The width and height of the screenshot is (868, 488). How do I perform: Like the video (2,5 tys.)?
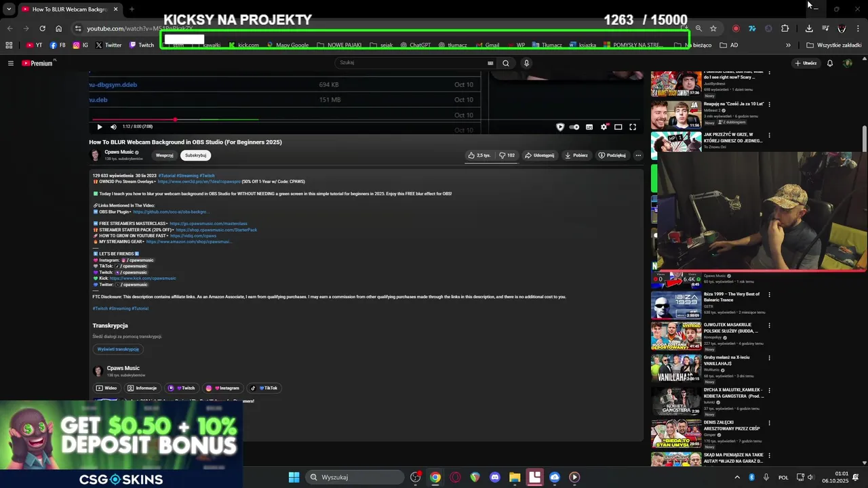coord(479,155)
